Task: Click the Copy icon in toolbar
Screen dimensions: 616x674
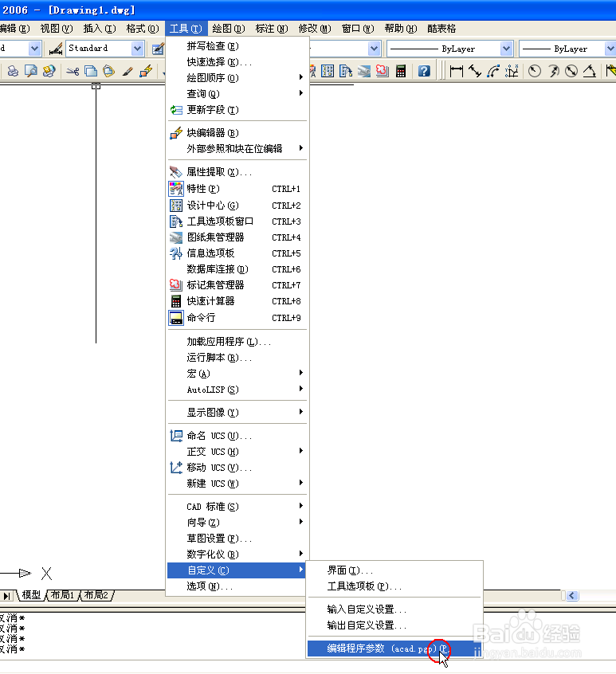Action: 90,71
